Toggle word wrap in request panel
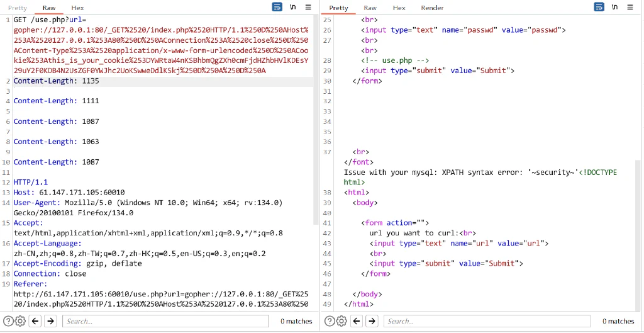 point(277,7)
